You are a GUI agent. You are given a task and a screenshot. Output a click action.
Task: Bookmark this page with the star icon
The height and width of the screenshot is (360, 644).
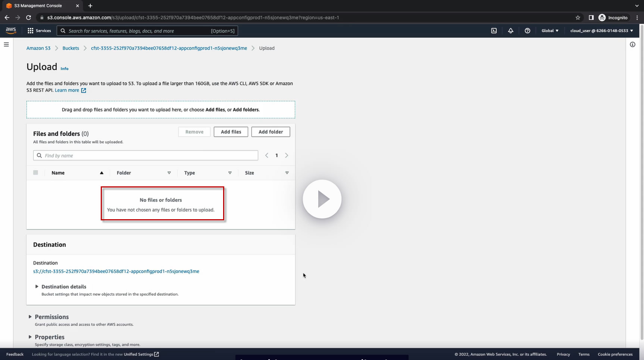pos(578,18)
